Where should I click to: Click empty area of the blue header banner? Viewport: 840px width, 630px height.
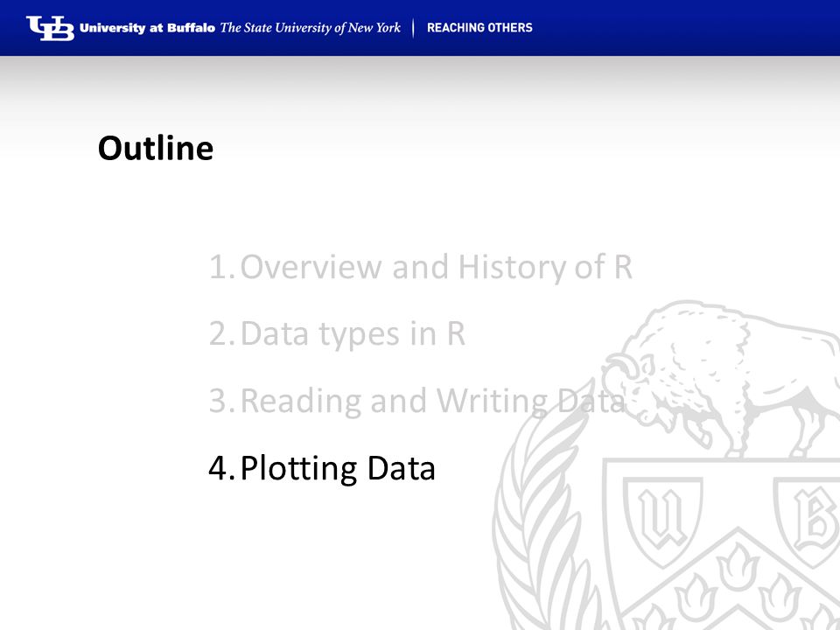pyautogui.click(x=686, y=28)
